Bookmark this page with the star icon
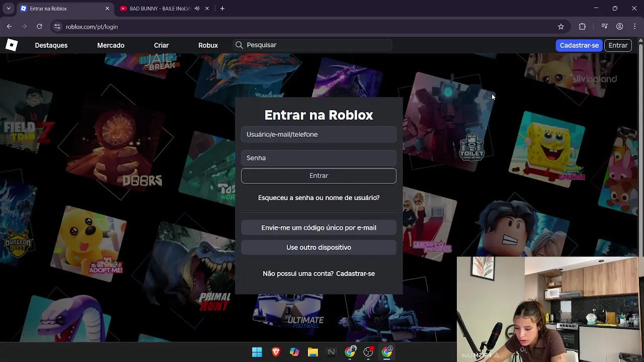This screenshot has width=644, height=362. tap(561, 27)
